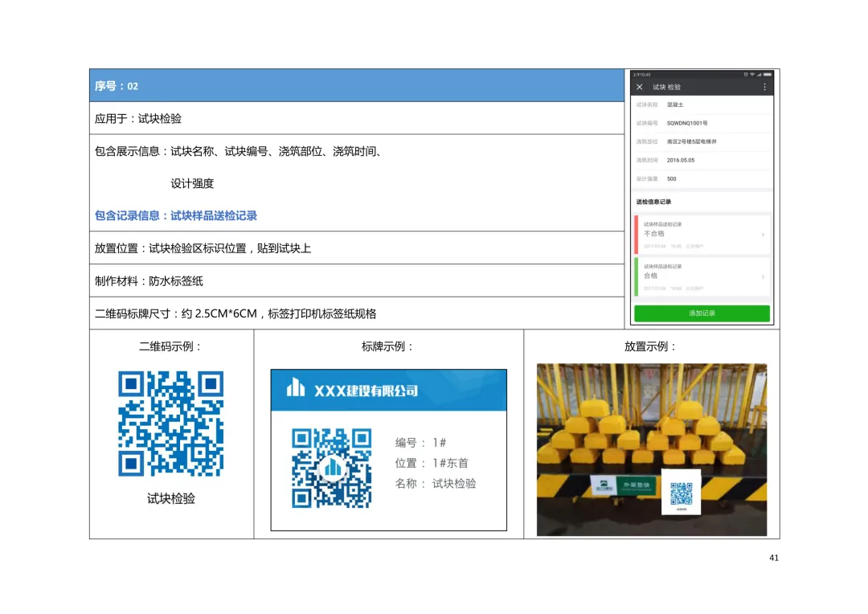This screenshot has height=614, width=868.
Task: Click the blue 序号：02 header row
Action: point(357,86)
